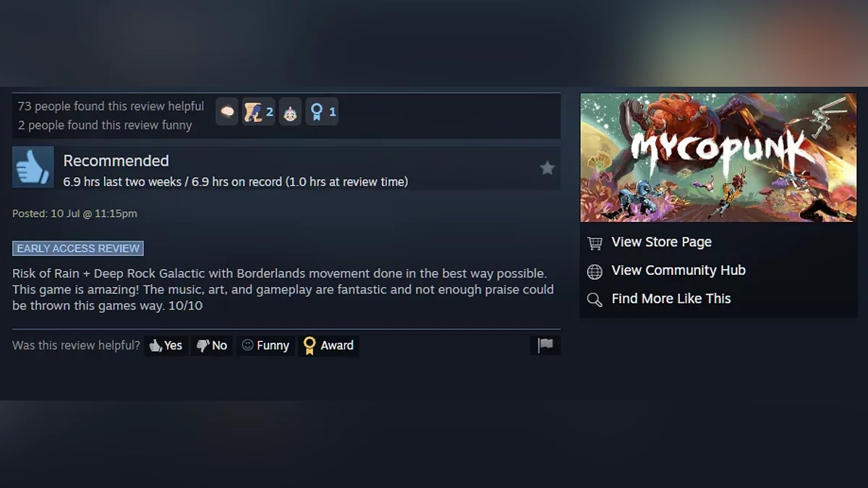
Task: Give an Award to this review
Action: (328, 346)
